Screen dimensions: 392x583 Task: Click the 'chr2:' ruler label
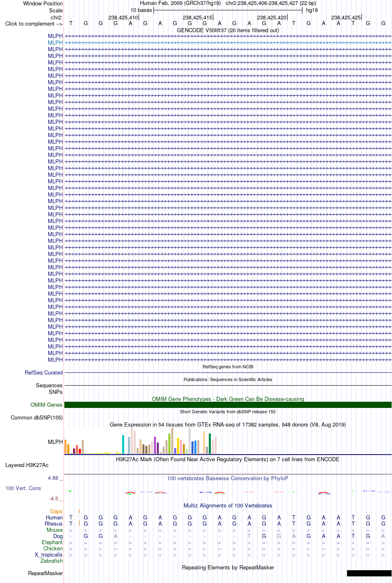(x=57, y=17)
